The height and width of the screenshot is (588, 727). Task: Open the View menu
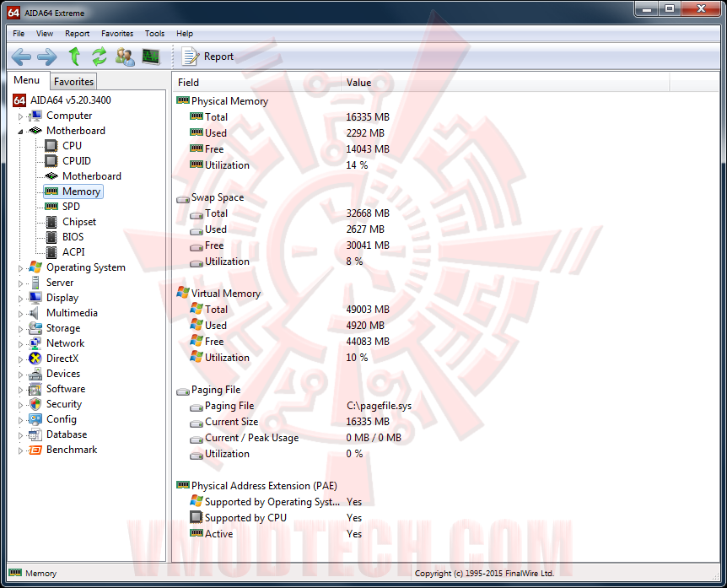pyautogui.click(x=45, y=34)
